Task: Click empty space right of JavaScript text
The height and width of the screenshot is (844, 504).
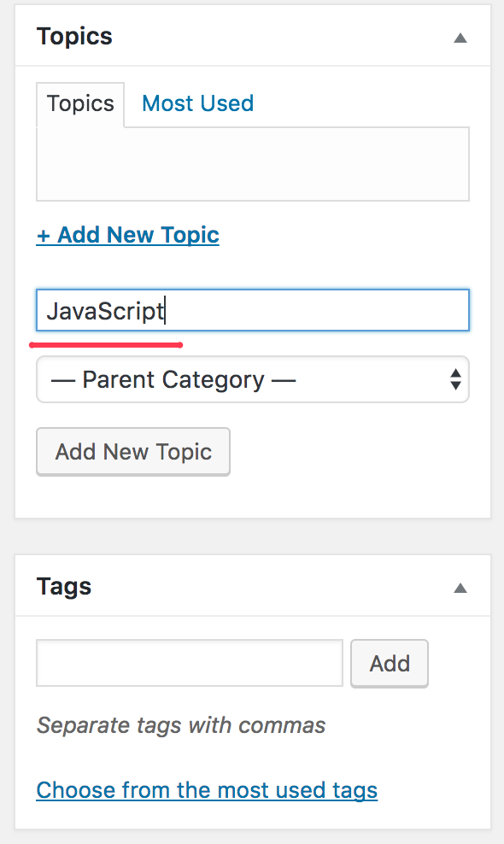Action: (318, 311)
